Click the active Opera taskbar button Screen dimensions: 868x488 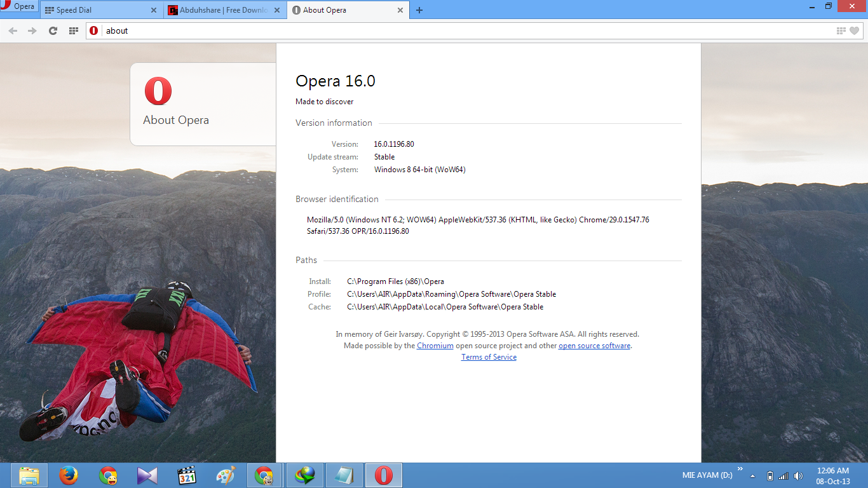tap(384, 475)
